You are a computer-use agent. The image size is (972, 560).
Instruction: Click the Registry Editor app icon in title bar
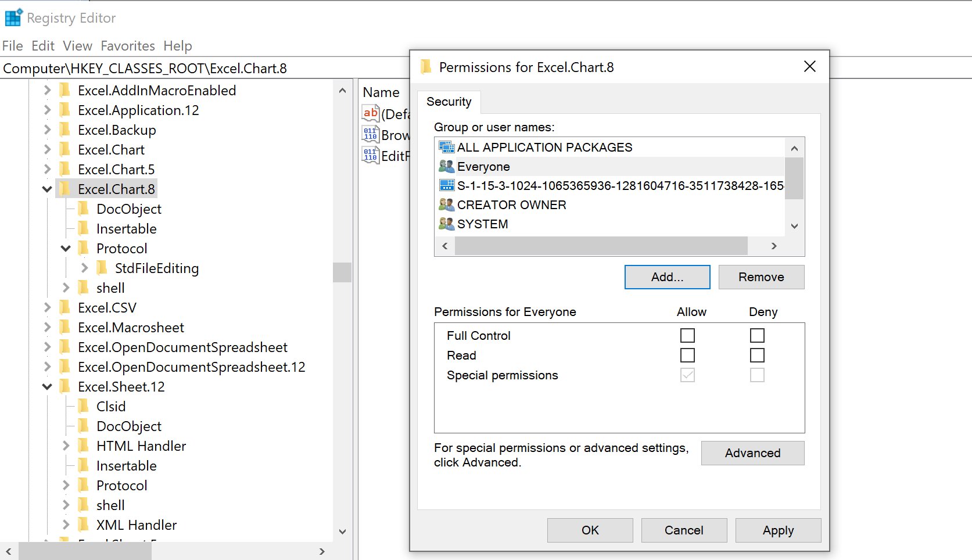pyautogui.click(x=13, y=18)
